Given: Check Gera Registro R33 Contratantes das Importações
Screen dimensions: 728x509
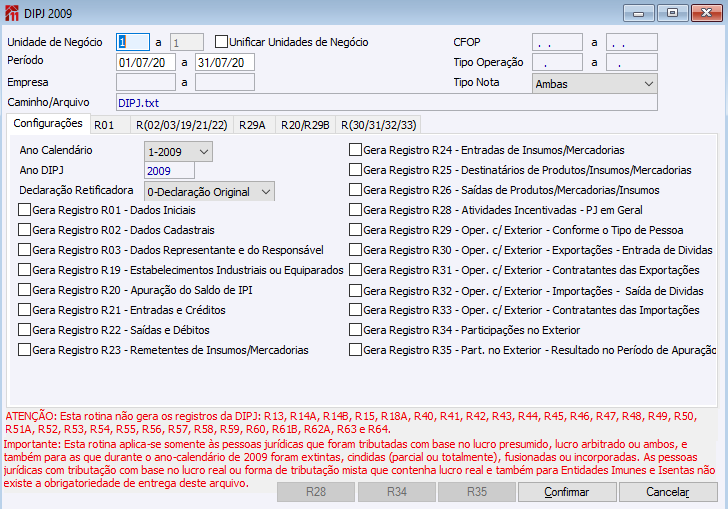Looking at the screenshot, I should click(x=355, y=310).
